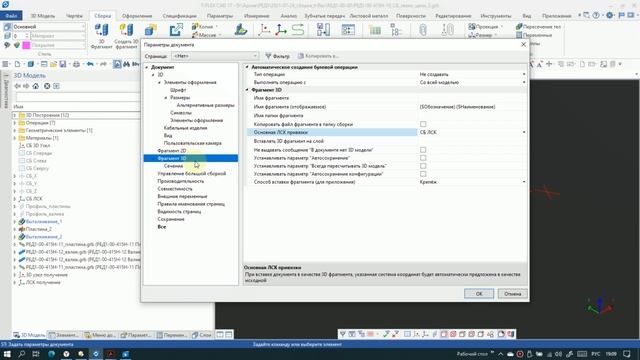
Task: Click the search field in 3D Модель panel
Action: click(78, 97)
